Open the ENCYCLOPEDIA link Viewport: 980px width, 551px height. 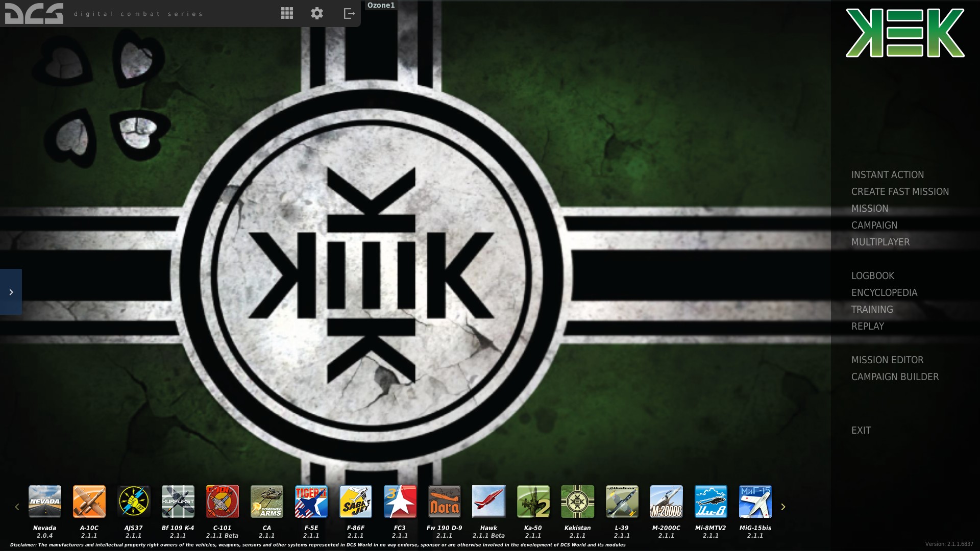tap(884, 292)
